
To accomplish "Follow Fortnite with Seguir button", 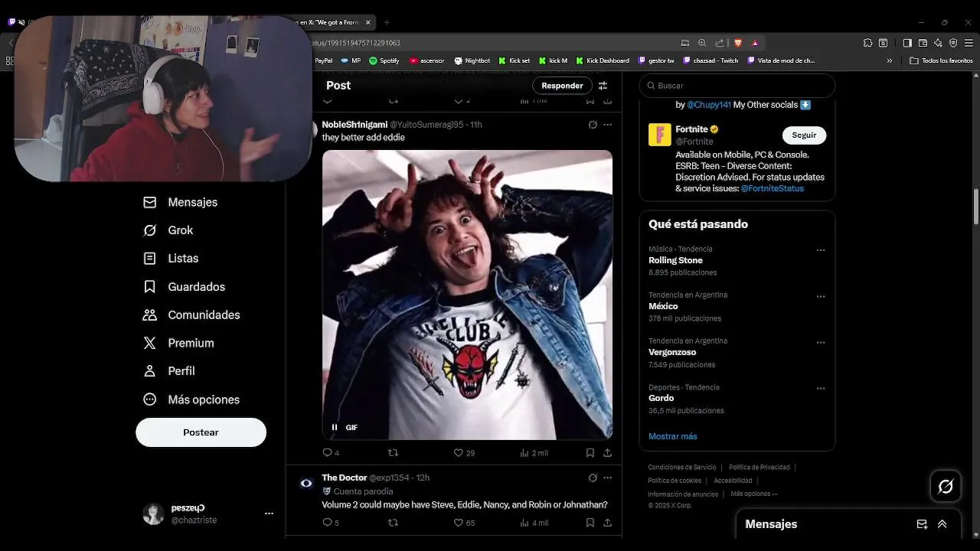I will [x=804, y=135].
